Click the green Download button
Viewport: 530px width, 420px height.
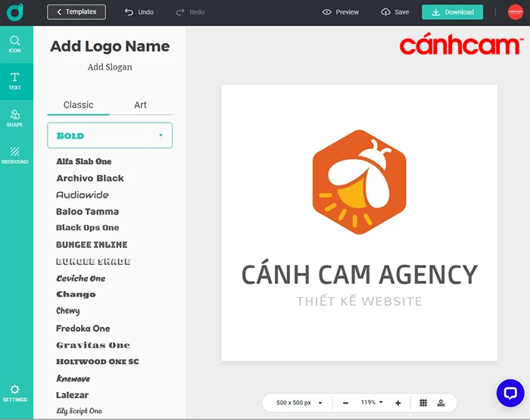[452, 12]
